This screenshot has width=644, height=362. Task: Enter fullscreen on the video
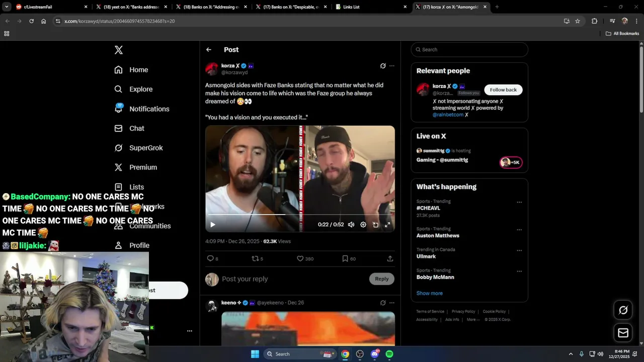[x=387, y=225]
